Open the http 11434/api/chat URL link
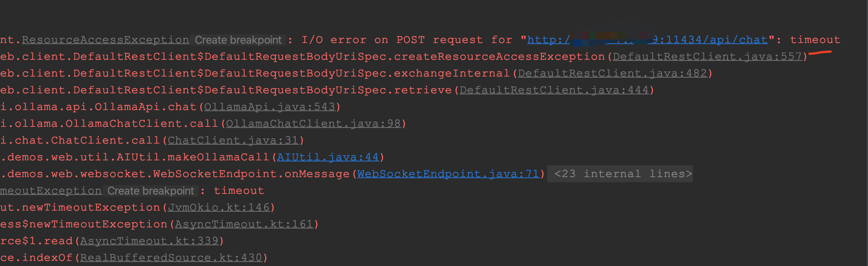The height and width of the screenshot is (266, 868). tap(647, 40)
